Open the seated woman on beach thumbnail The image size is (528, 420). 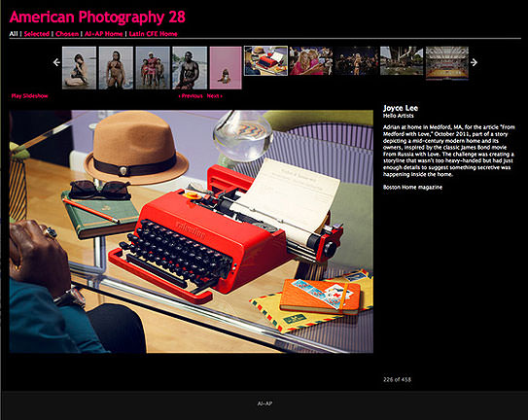[79, 68]
